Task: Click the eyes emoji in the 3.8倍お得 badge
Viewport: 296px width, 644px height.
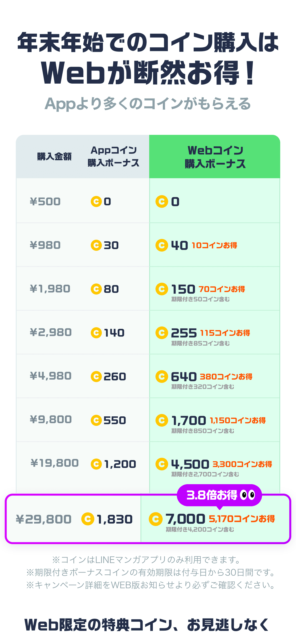Action: (x=248, y=495)
